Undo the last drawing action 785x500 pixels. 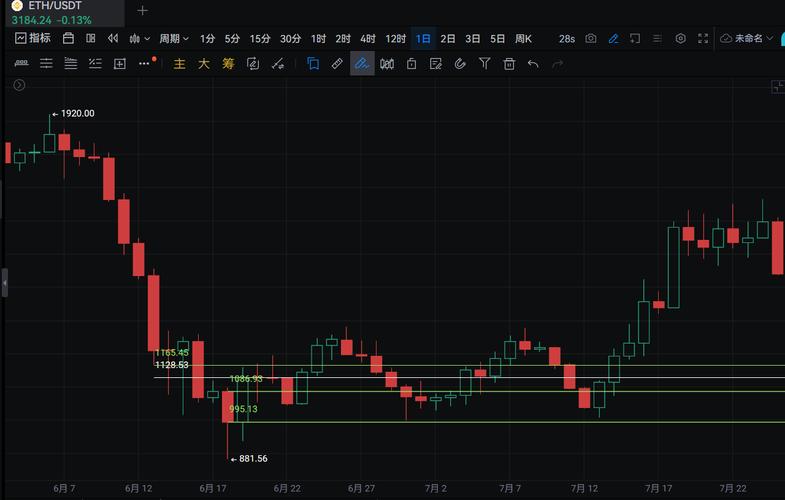click(x=533, y=64)
